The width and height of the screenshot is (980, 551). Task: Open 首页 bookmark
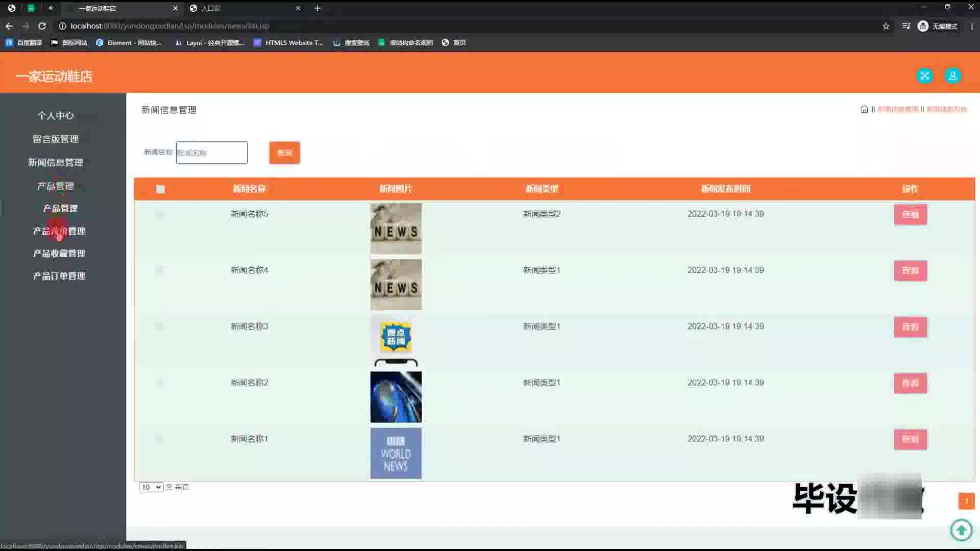point(454,43)
